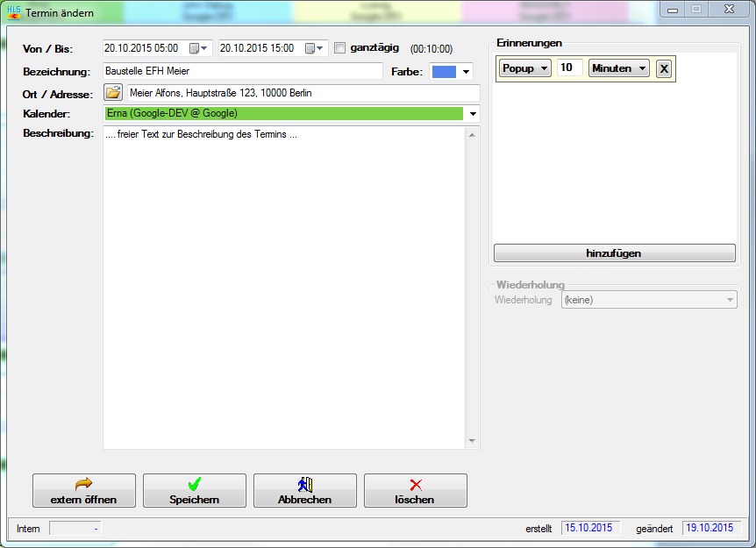
Task: Click the description scrollbar down arrow
Action: tap(472, 441)
